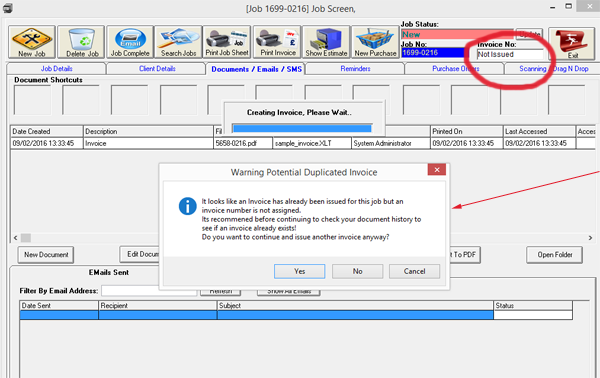Click the Filter By Email Address field
This screenshot has height=378, width=600.
click(149, 291)
